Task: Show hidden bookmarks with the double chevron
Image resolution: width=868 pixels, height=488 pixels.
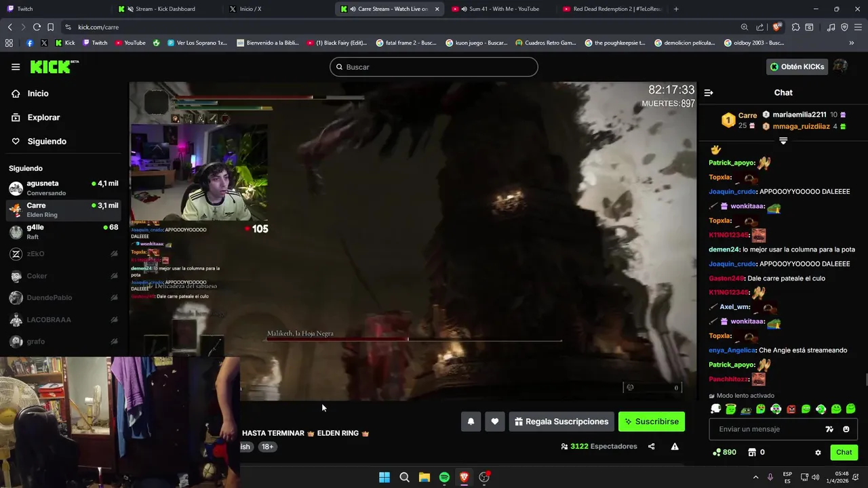Action: coord(852,43)
